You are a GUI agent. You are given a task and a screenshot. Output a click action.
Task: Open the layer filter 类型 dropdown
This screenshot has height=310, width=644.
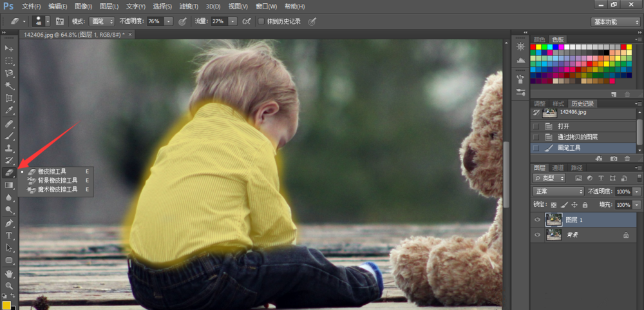click(549, 179)
